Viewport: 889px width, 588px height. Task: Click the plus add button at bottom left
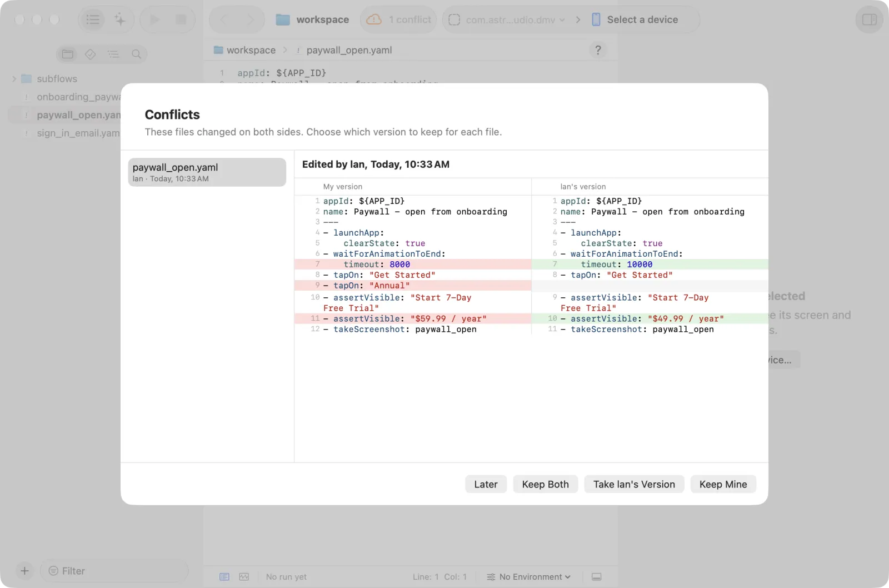click(24, 571)
